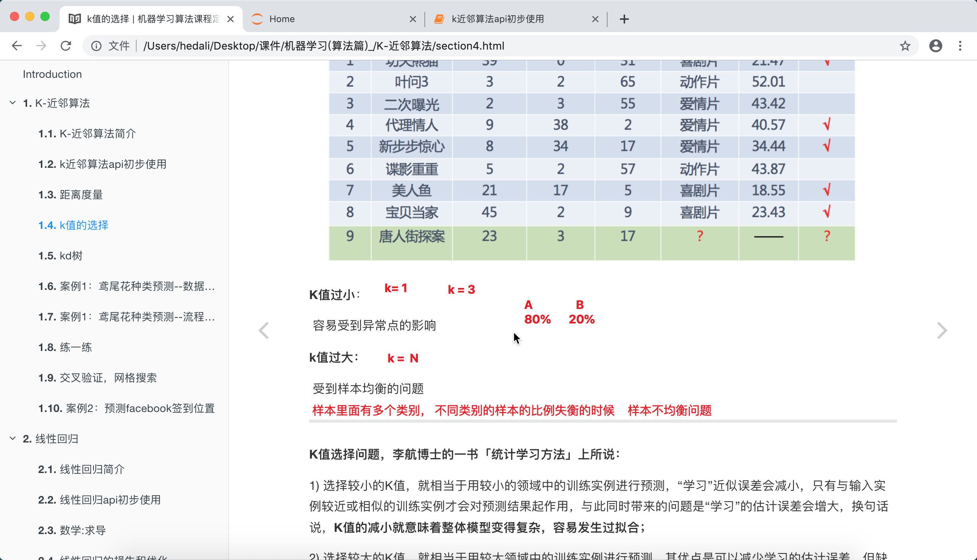This screenshot has width=977, height=560.
Task: Reload the current page
Action: (x=66, y=46)
